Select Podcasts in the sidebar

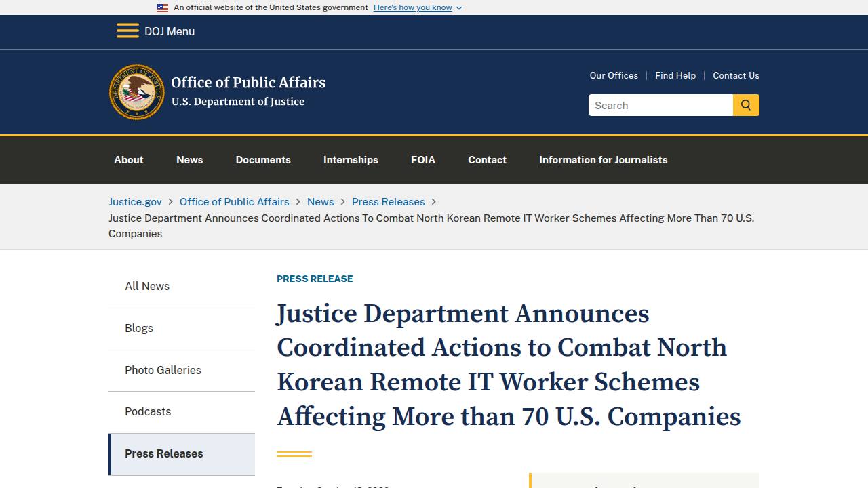[x=182, y=412]
